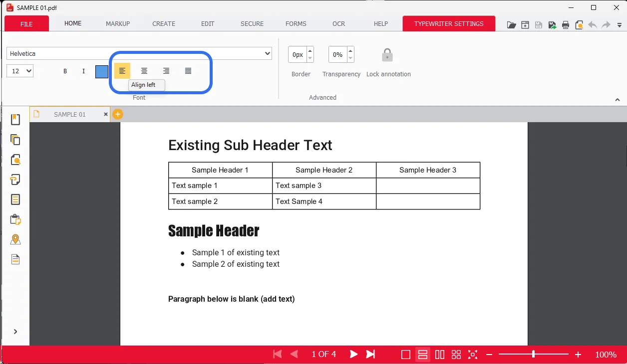Select Align left
Screen dimensions: 627x364
click(122, 71)
